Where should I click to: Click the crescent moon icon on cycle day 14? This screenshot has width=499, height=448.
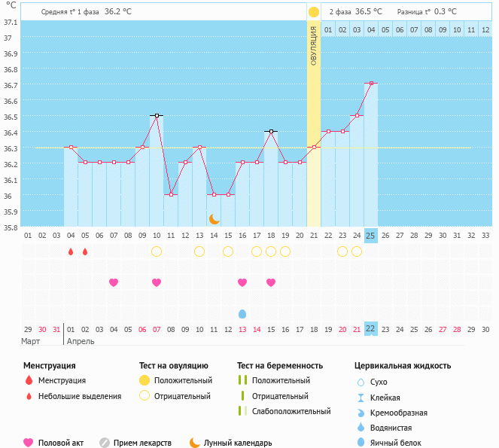(215, 218)
